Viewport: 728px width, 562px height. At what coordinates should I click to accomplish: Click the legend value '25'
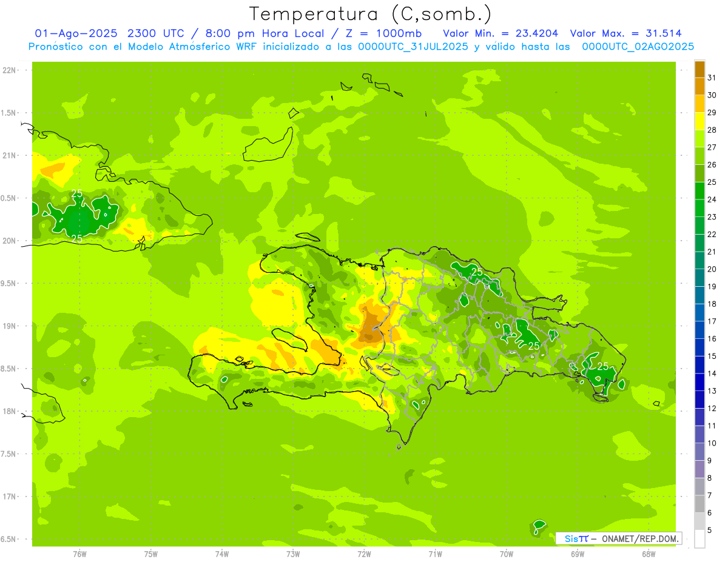point(712,182)
